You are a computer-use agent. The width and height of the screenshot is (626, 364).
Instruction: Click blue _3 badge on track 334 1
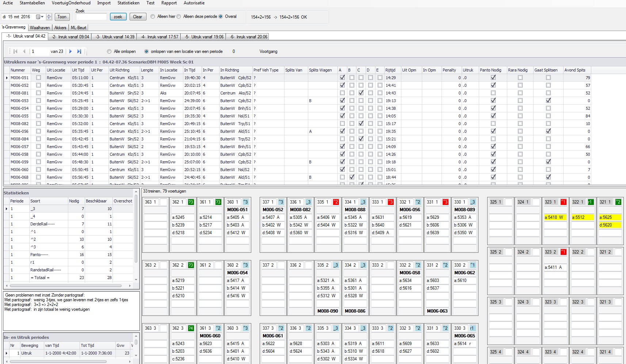coord(363,202)
